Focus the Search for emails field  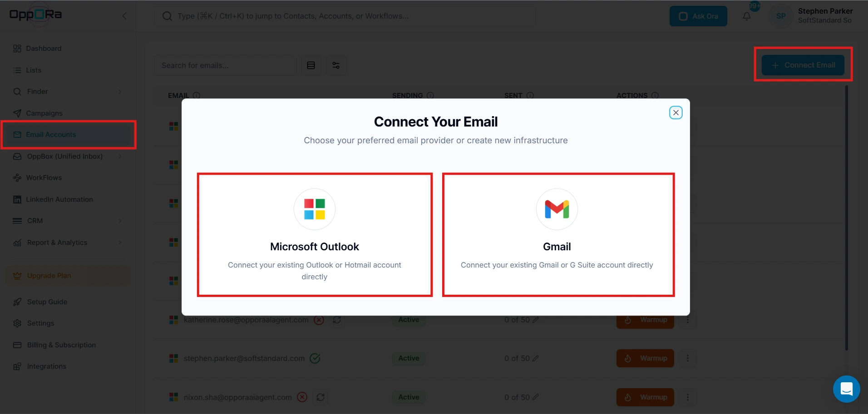(225, 65)
